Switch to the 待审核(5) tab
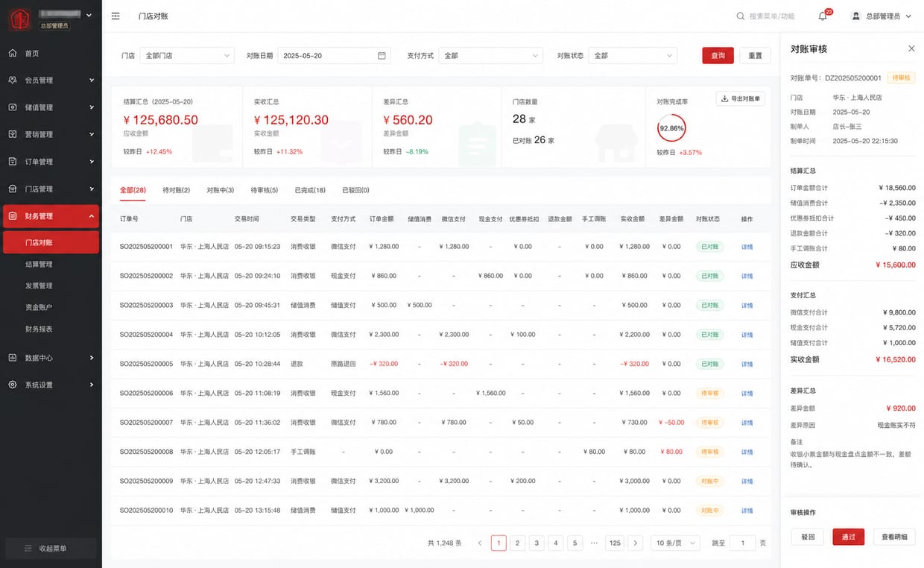This screenshot has height=568, width=924. click(x=264, y=190)
